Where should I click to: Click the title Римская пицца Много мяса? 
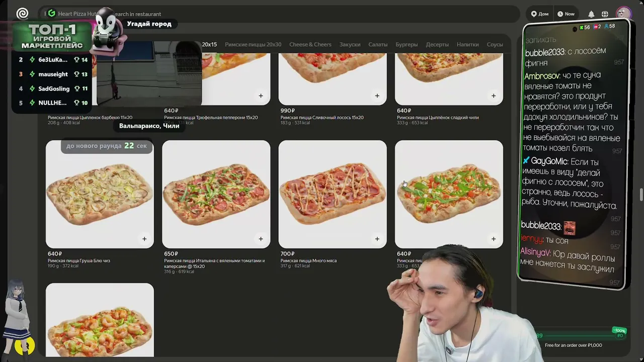(x=308, y=260)
